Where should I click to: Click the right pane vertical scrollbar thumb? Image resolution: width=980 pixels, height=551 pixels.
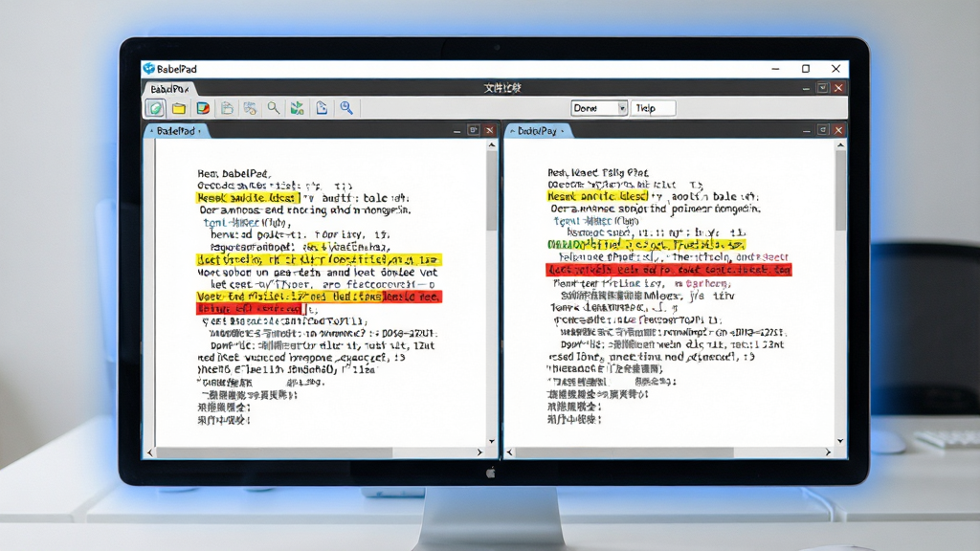[x=840, y=190]
